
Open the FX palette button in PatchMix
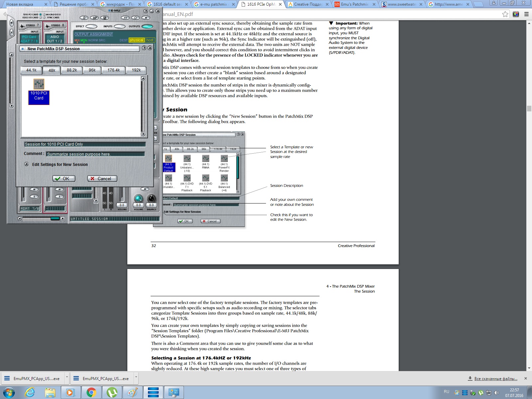point(125,18)
